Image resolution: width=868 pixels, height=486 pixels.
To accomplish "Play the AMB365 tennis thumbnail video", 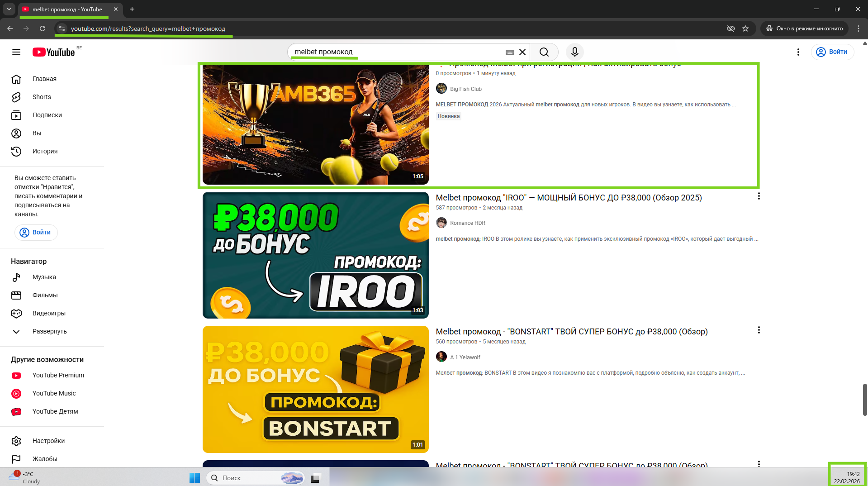I will 316,124.
